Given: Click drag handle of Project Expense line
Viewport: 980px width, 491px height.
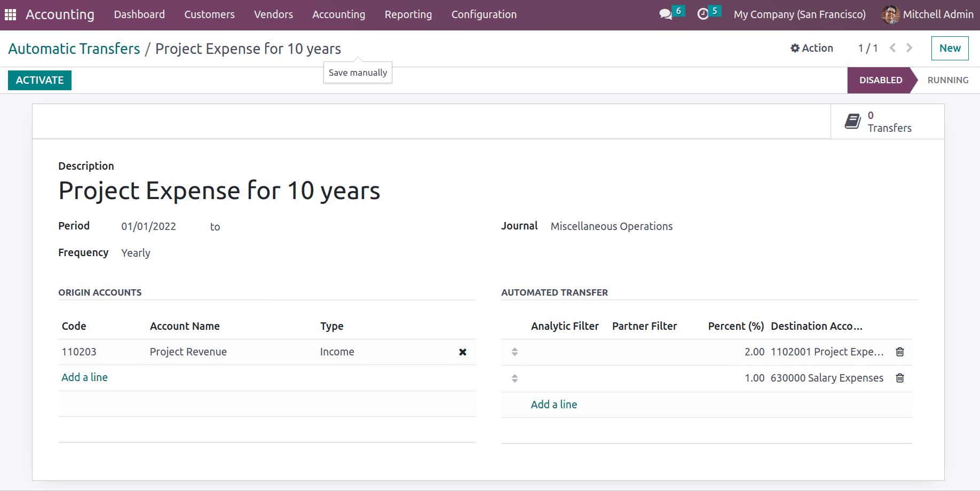Looking at the screenshot, I should 515,352.
